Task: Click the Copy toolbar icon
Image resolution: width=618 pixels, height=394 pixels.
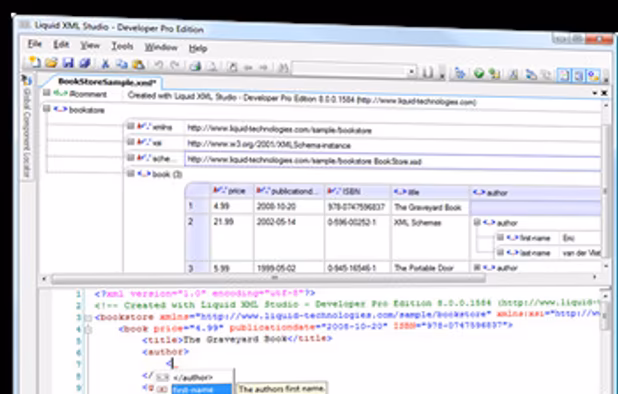Action: coord(122,64)
